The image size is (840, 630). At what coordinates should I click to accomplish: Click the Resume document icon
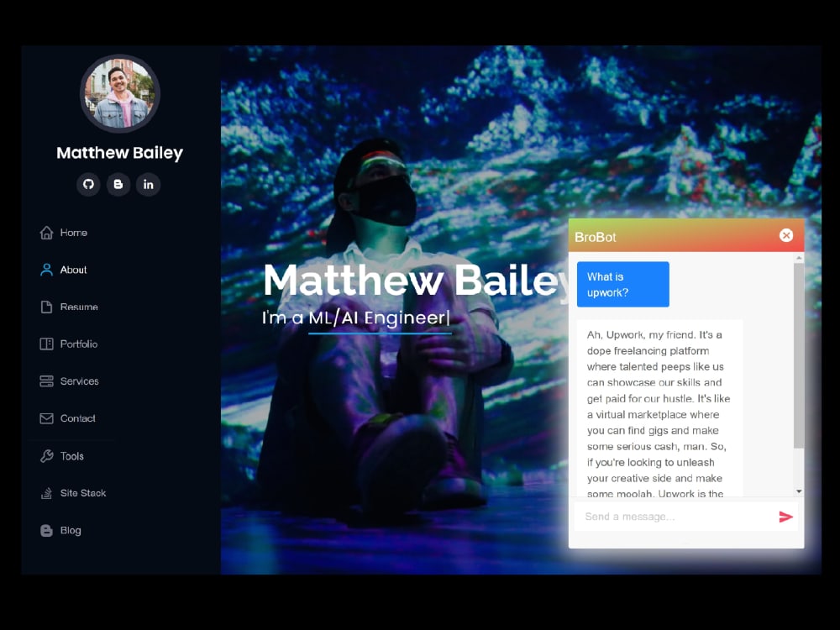(x=46, y=307)
